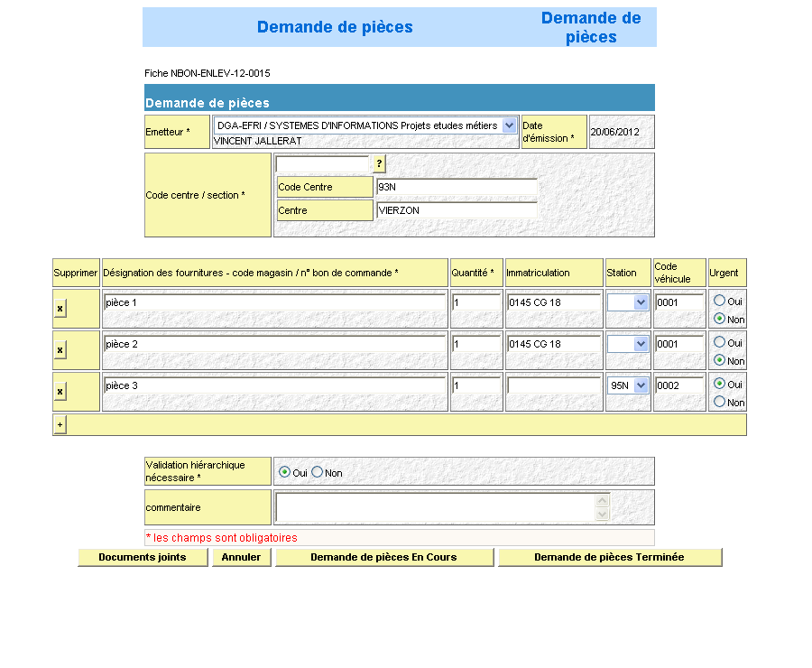
Task: Click Demande de pièces En Cours button
Action: point(383,557)
